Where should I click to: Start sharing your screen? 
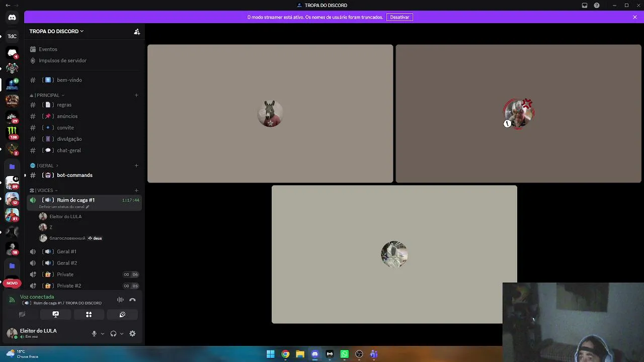click(x=55, y=314)
